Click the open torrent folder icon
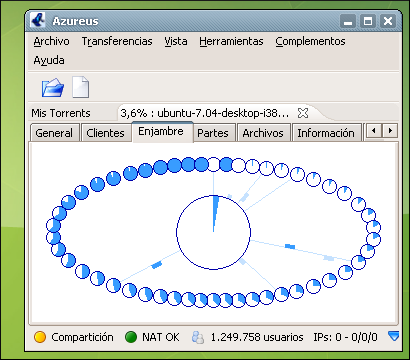The image size is (410, 360). coord(53,88)
